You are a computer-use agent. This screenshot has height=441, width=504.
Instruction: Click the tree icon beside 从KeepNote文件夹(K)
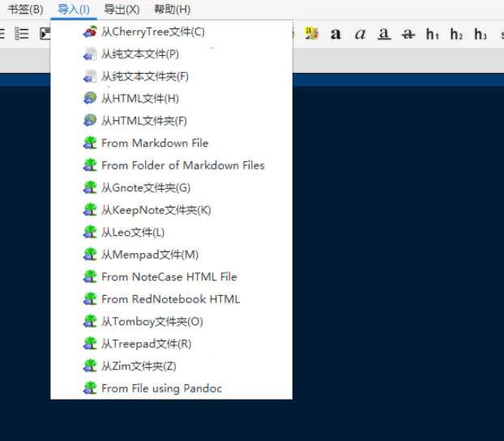[90, 210]
